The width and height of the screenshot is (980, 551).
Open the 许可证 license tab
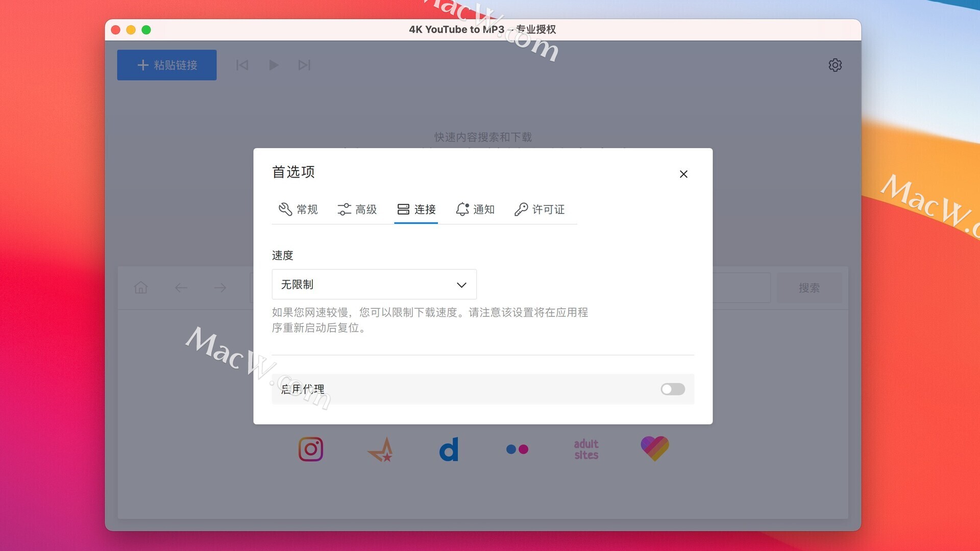click(x=539, y=209)
